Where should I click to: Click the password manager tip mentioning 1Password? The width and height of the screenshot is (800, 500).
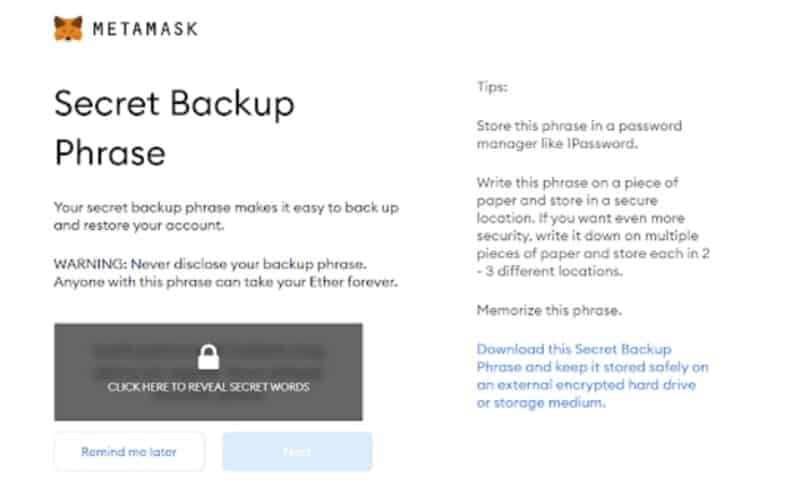pyautogui.click(x=579, y=135)
